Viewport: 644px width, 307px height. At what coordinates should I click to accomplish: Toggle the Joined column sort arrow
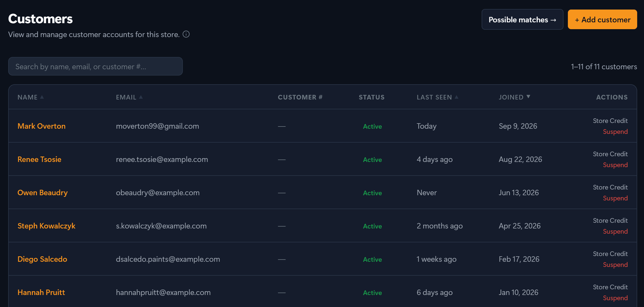(x=528, y=97)
